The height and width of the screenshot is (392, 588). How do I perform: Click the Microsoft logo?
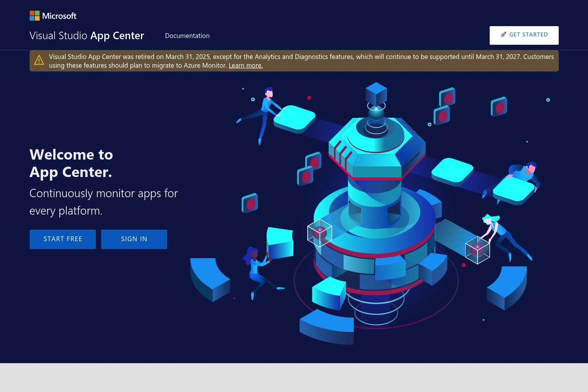[53, 16]
